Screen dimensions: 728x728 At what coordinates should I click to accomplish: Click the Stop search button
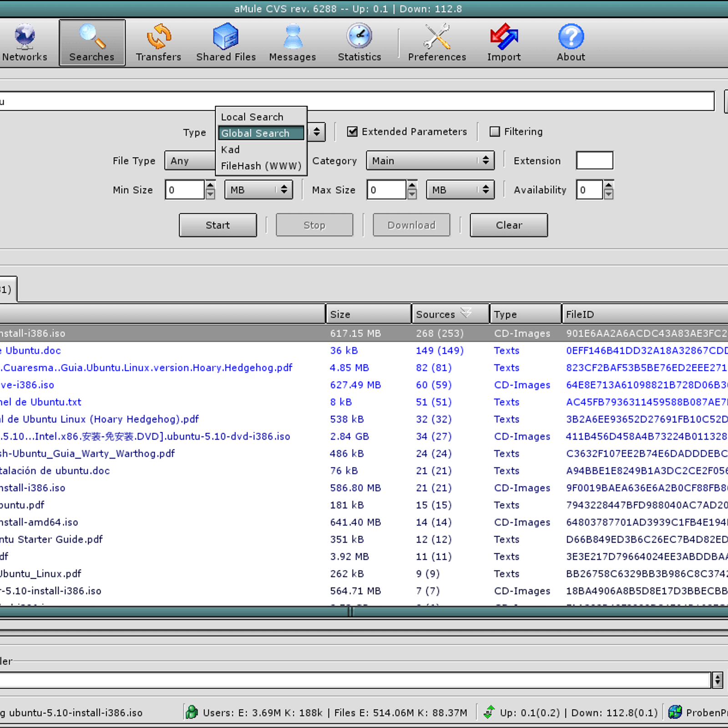pyautogui.click(x=314, y=225)
